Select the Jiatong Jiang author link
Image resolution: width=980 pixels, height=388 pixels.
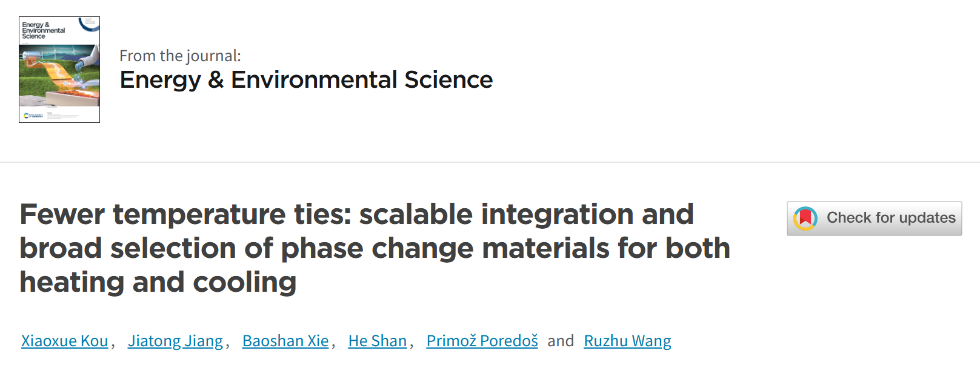pos(175,341)
